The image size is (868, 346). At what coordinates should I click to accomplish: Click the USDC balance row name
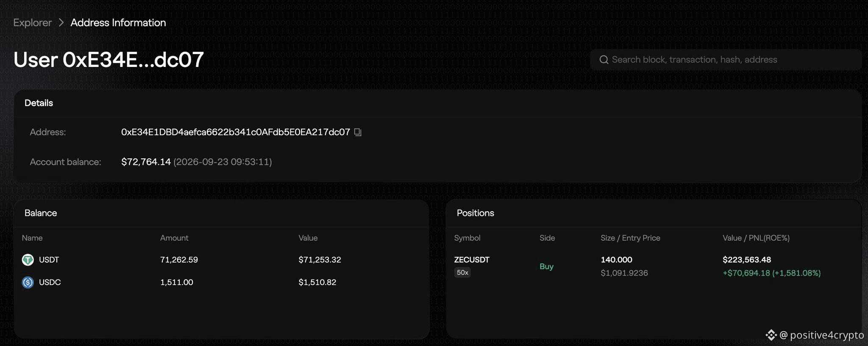click(x=50, y=282)
